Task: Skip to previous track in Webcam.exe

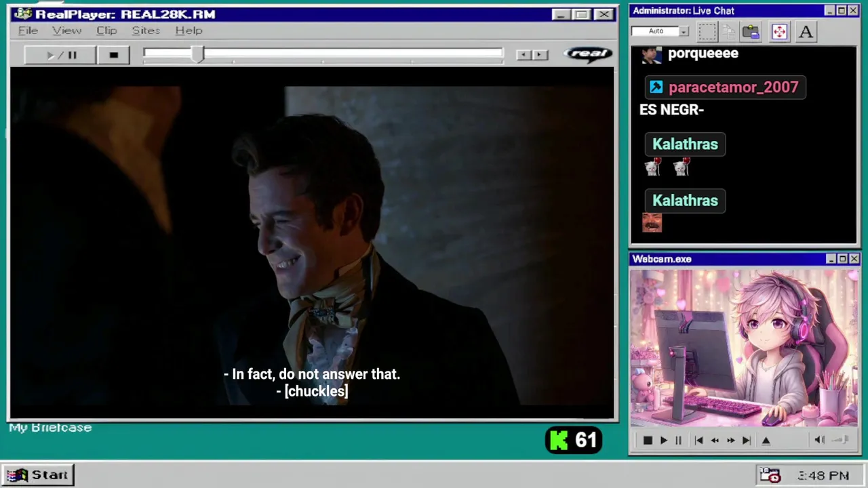Action: coord(698,441)
